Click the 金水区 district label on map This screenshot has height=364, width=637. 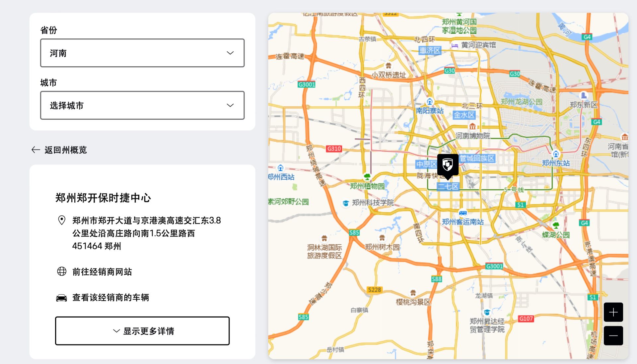(x=464, y=115)
